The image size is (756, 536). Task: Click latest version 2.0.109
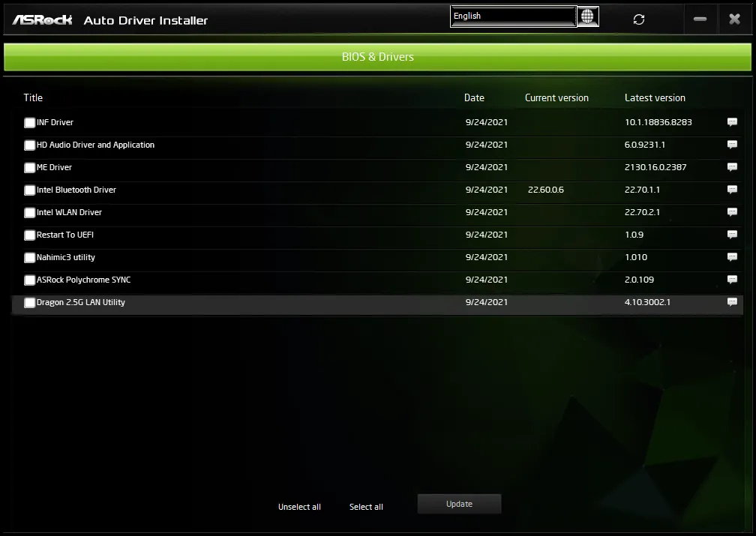639,280
